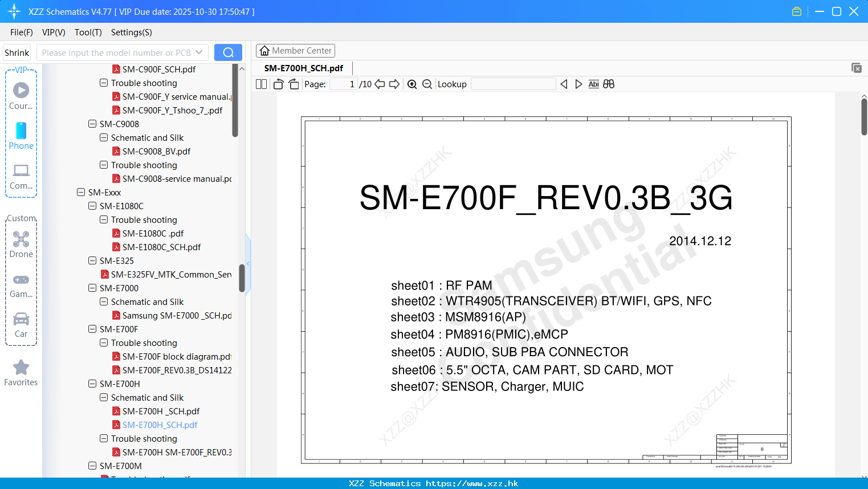Screen dimensions: 868x489
Task: Open Favorites
Action: (21, 373)
